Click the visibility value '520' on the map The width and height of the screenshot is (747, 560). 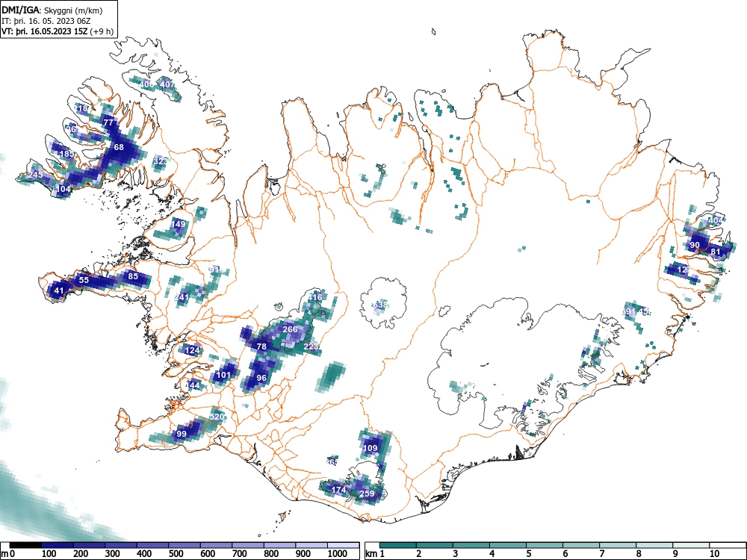coord(217,417)
